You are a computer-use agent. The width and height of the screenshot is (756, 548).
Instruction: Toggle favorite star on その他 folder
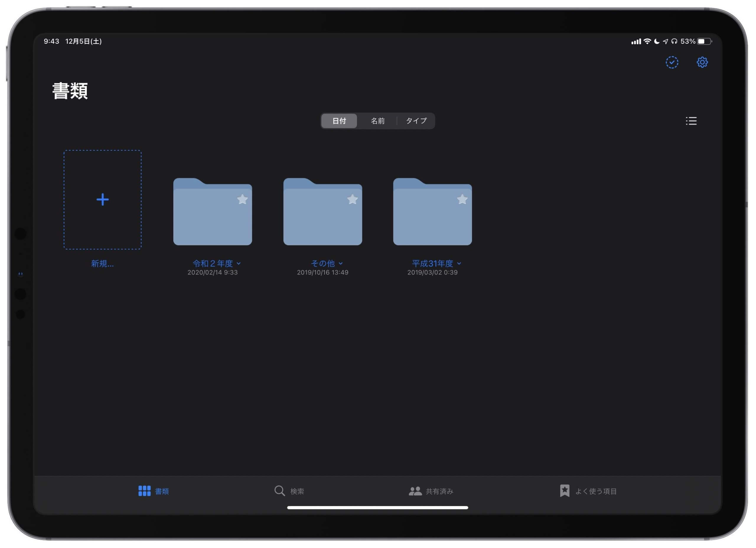click(x=352, y=199)
